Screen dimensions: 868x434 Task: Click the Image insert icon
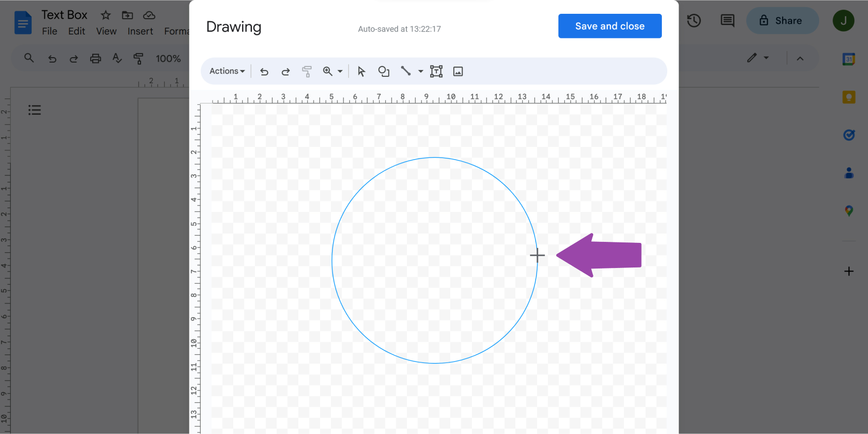458,71
